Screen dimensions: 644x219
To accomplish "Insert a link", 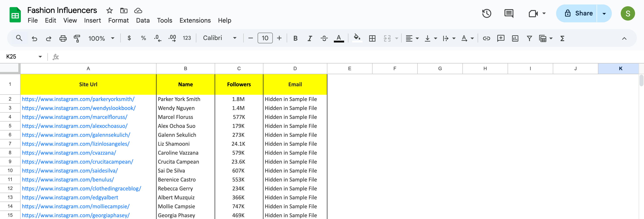I will click(486, 38).
